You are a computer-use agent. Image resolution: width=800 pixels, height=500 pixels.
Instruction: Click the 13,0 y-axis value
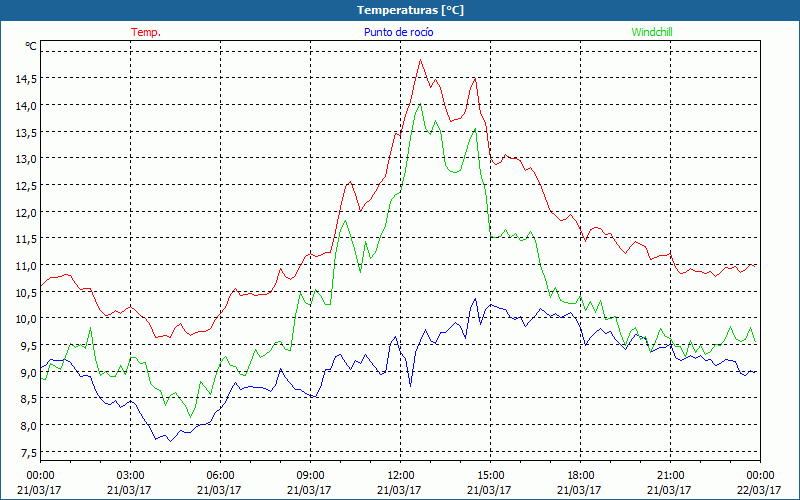tap(26, 159)
